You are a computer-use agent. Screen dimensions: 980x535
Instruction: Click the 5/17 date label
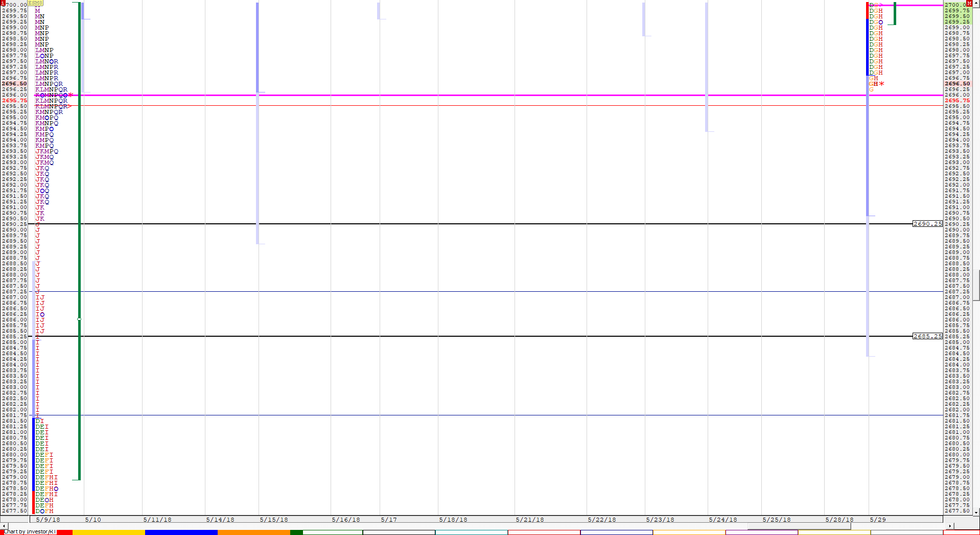[389, 520]
